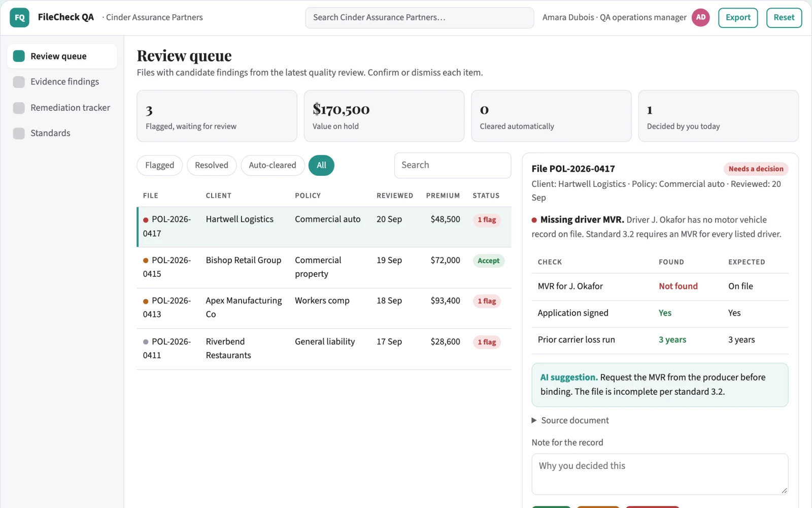Click the CLIENT column header
Viewport: 812px width, 508px height.
click(x=219, y=196)
